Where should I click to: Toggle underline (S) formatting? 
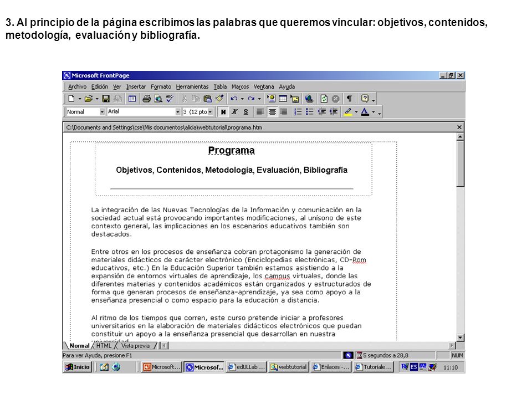click(x=246, y=111)
